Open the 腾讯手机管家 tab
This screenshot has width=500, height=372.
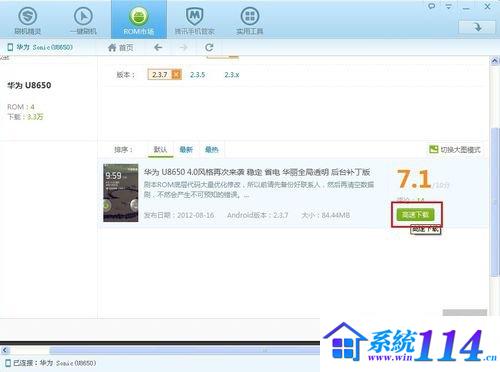coord(195,21)
